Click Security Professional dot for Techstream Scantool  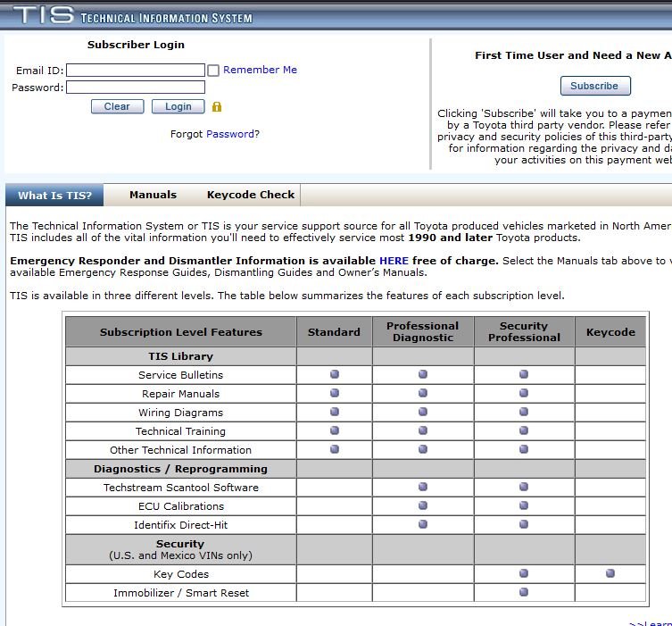click(x=524, y=487)
